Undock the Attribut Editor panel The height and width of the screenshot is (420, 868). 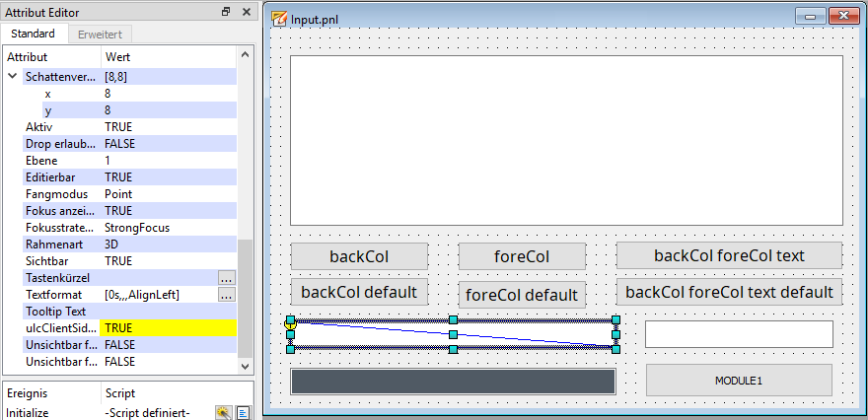point(226,12)
